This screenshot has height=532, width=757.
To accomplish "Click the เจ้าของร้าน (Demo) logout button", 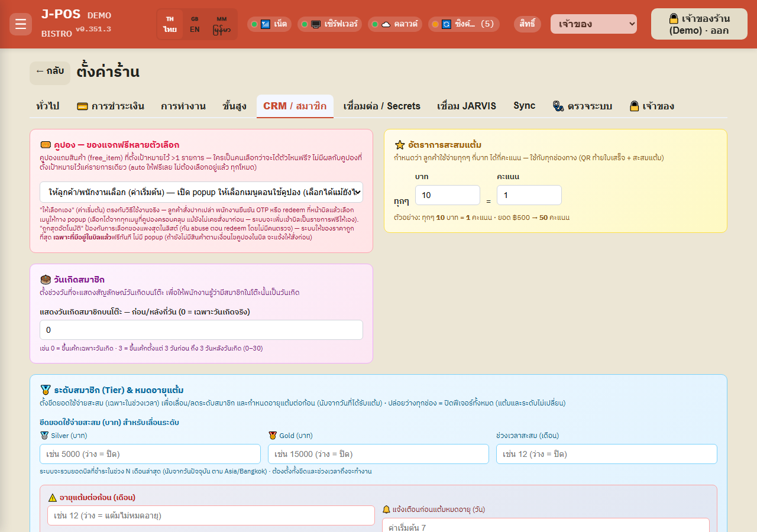I will 699,24.
